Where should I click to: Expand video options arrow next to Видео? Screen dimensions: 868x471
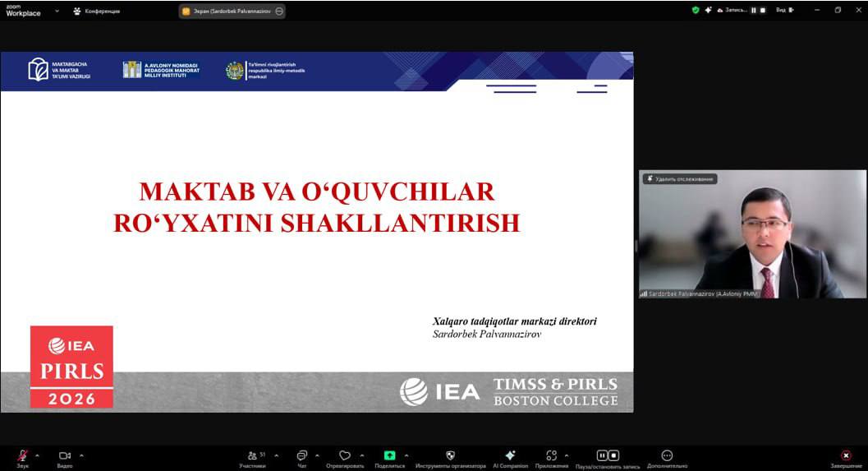[x=81, y=455]
